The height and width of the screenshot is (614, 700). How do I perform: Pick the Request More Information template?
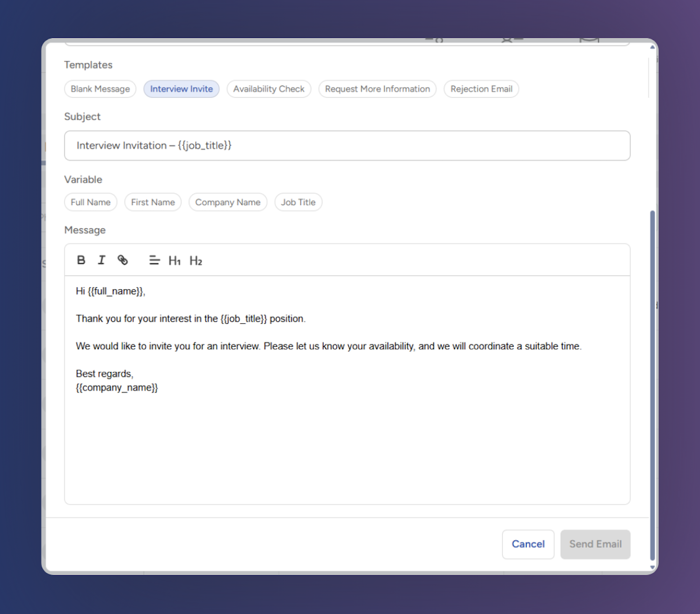coord(378,89)
